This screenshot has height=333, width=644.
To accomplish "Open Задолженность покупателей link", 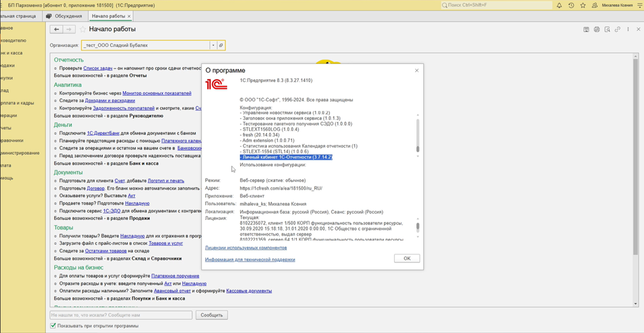I will click(x=124, y=108).
